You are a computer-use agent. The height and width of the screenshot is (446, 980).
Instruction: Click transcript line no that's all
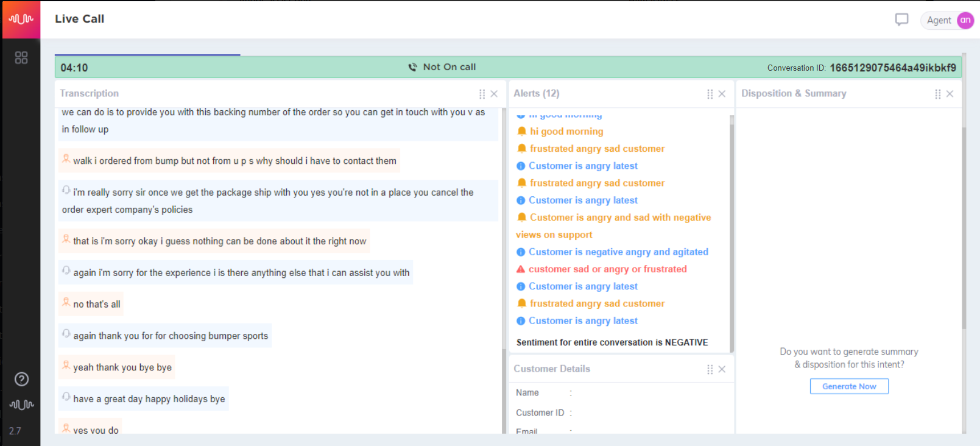pos(97,304)
